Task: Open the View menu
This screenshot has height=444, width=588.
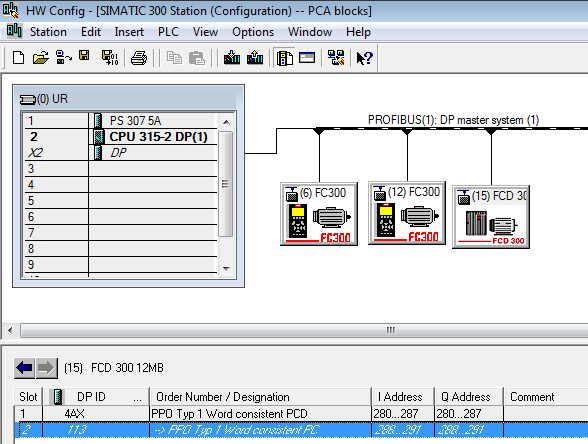Action: 205,32
